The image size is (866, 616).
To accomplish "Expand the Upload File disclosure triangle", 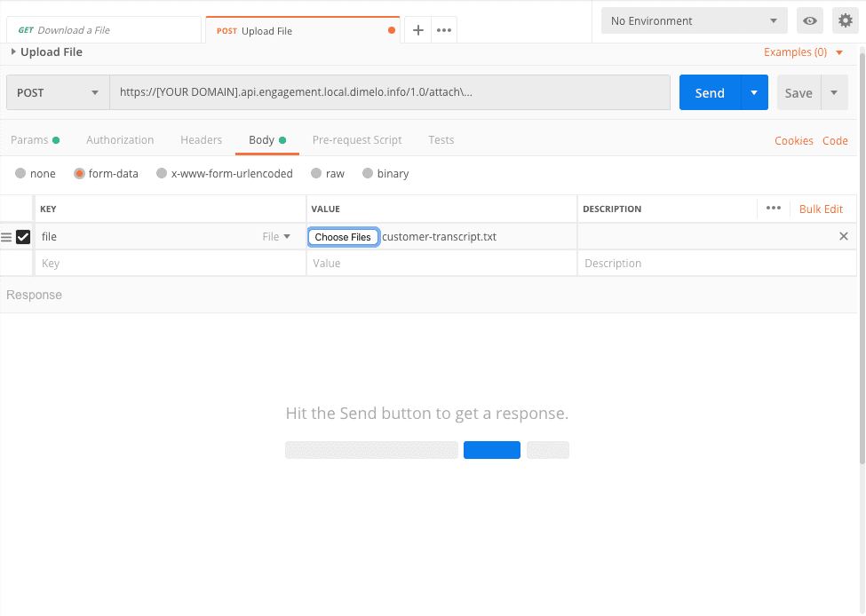I will 13,52.
